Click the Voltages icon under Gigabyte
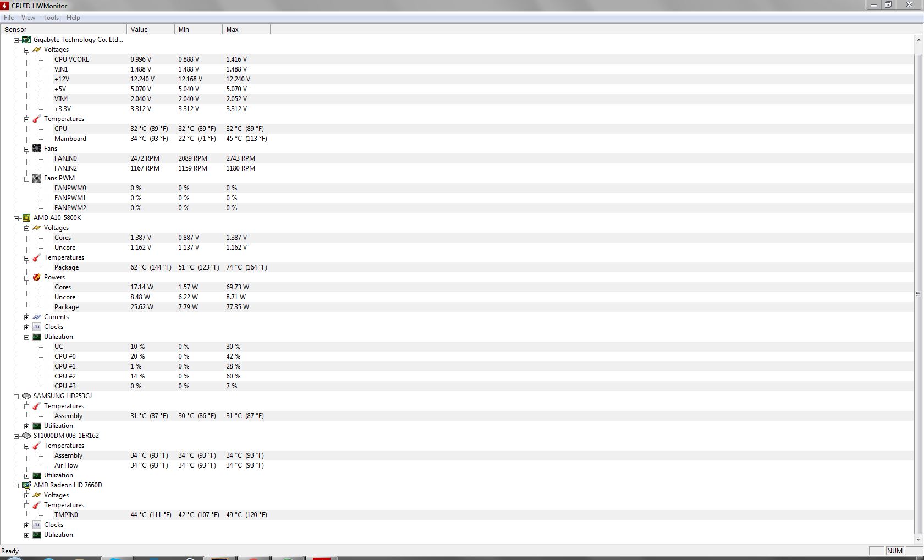The height and width of the screenshot is (560, 924). coord(37,50)
